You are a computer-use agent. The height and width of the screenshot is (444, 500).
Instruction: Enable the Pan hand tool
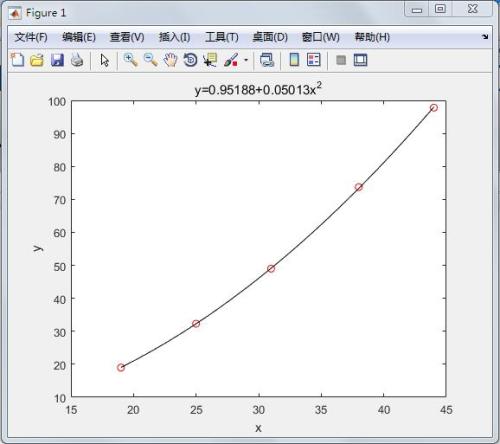click(170, 60)
